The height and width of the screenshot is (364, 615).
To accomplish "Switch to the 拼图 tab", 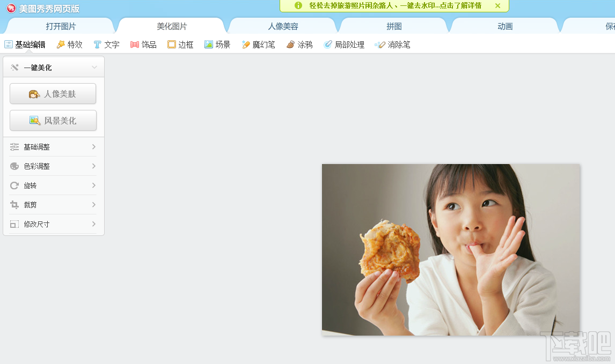I will [x=394, y=26].
